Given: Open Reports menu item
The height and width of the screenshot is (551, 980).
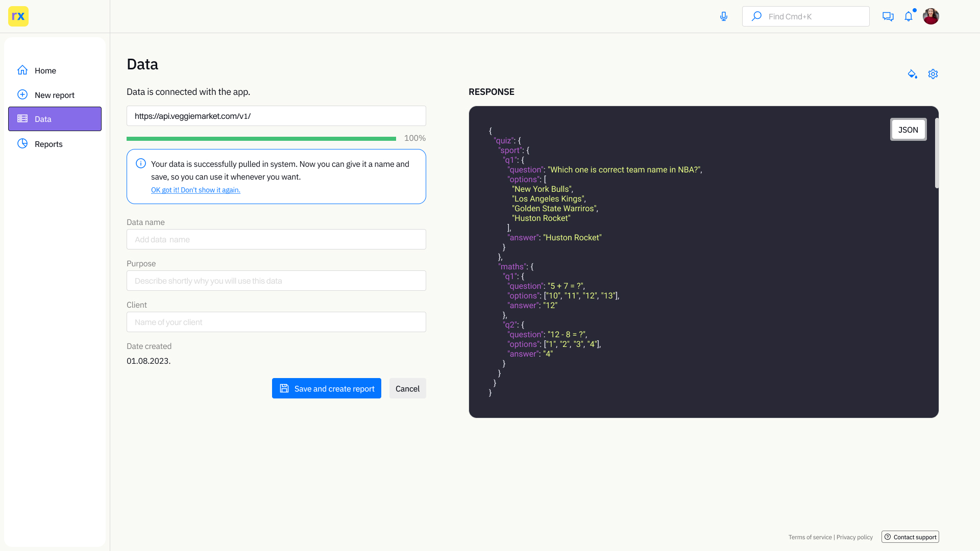Looking at the screenshot, I should click(x=55, y=144).
